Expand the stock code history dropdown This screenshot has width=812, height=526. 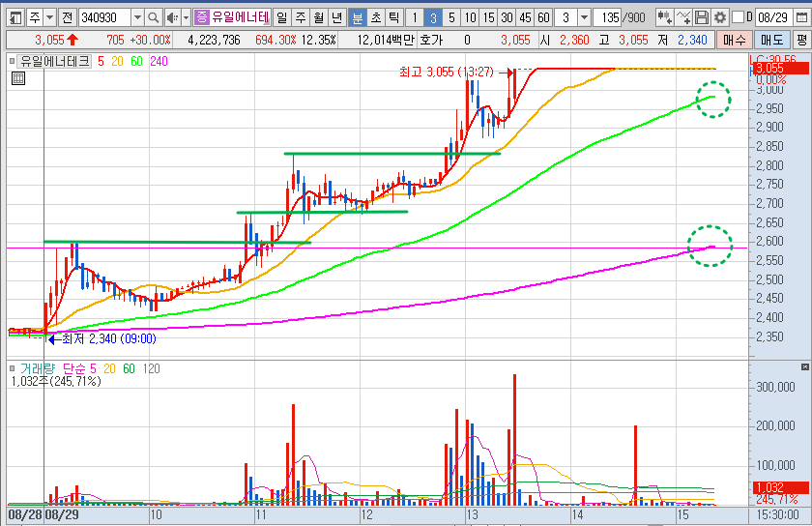137,18
